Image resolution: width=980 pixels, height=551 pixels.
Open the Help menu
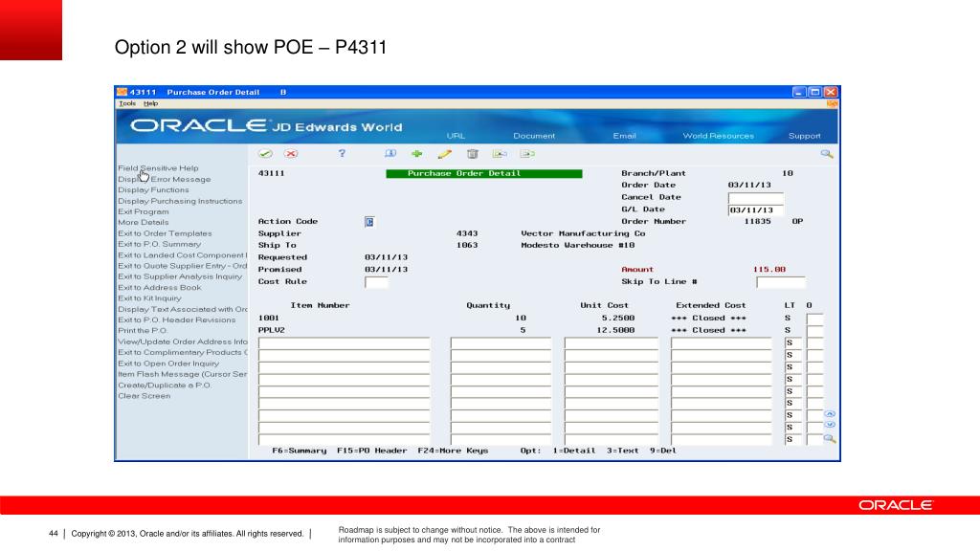tap(150, 103)
